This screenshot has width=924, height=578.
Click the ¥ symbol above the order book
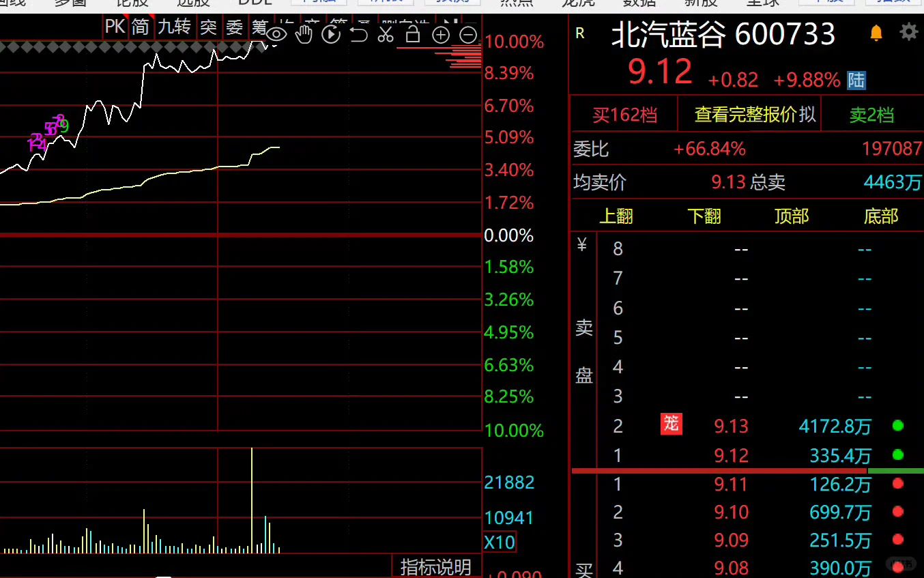click(582, 245)
